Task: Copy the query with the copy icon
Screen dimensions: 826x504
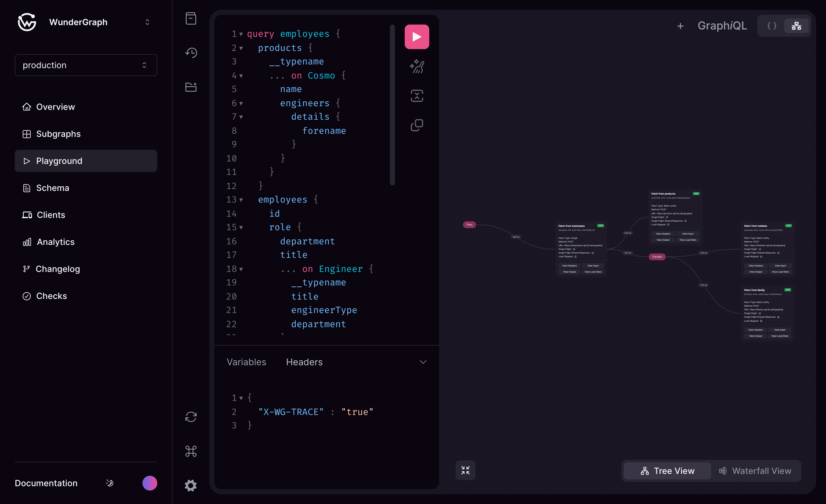Action: 417,125
